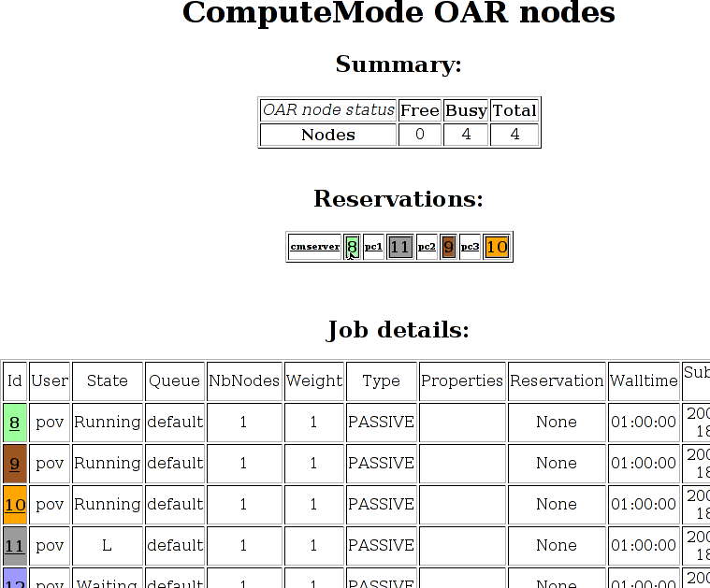
Task: Click the pov user cell for job 8
Action: tap(50, 422)
